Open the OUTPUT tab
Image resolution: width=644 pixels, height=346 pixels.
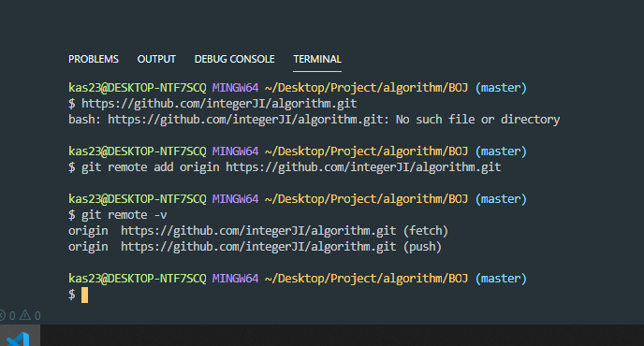point(156,59)
